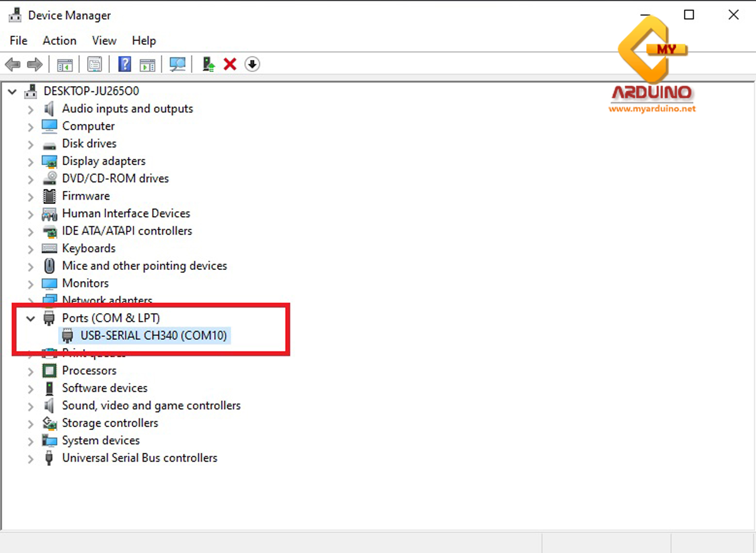
Task: Click the black down-arrow Disable device icon
Action: 252,64
